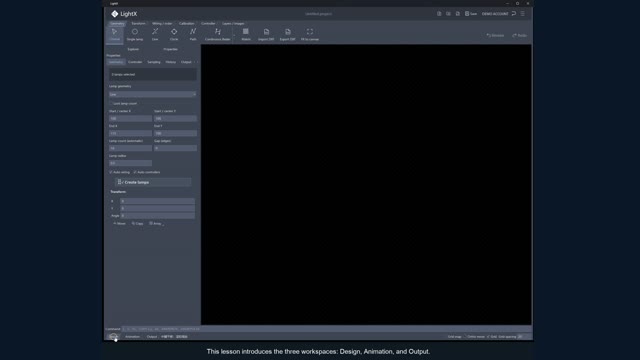Screen dimensions: 640x360
Task: Select the Sampling properties sub-tab
Action: (154, 62)
